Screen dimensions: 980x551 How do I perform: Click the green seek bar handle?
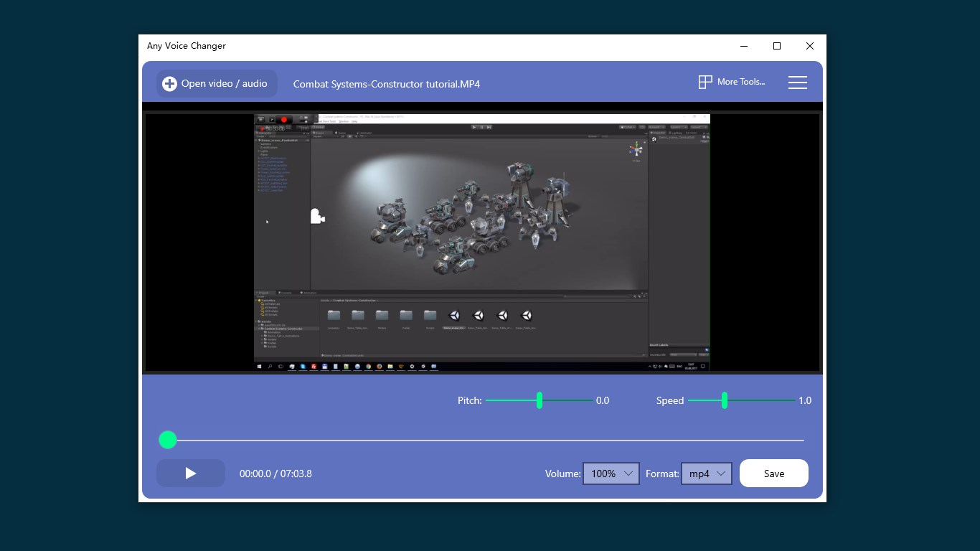[167, 440]
